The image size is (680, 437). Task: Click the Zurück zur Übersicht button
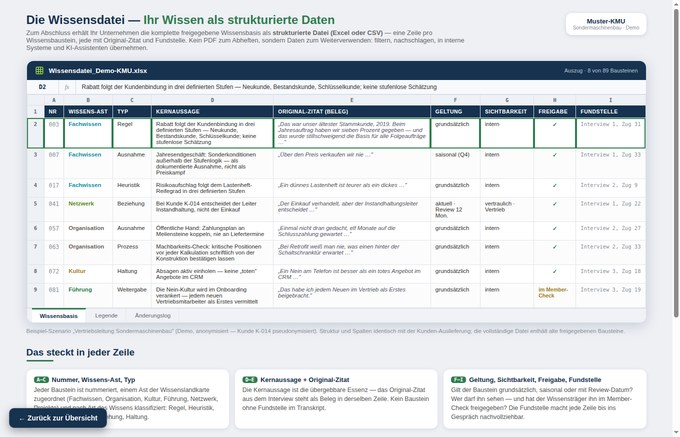pyautogui.click(x=58, y=418)
